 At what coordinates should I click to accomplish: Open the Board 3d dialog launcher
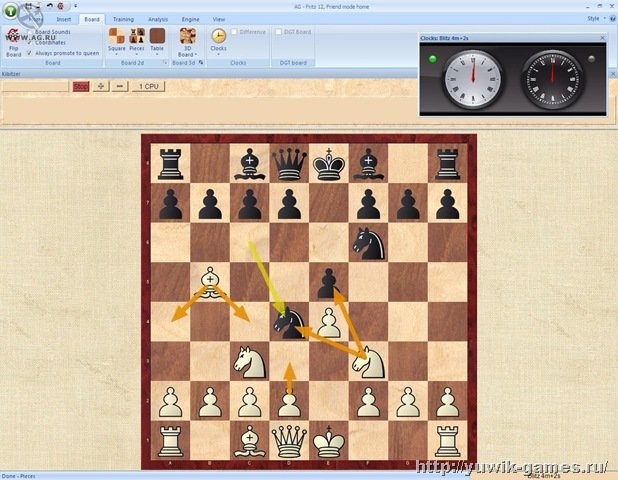201,63
